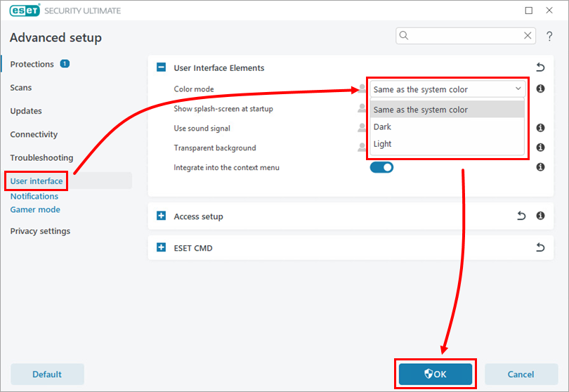Click the Default button
Image resolution: width=569 pixels, height=392 pixels.
47,374
